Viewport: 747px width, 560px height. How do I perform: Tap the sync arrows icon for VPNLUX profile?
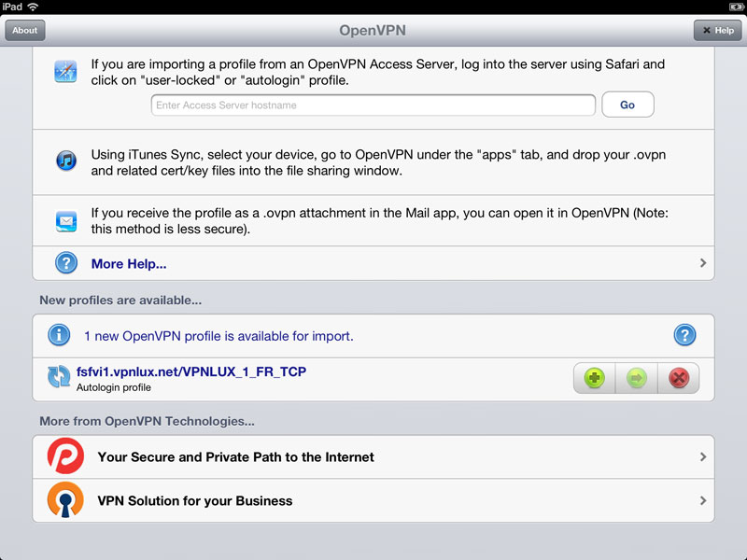59,377
